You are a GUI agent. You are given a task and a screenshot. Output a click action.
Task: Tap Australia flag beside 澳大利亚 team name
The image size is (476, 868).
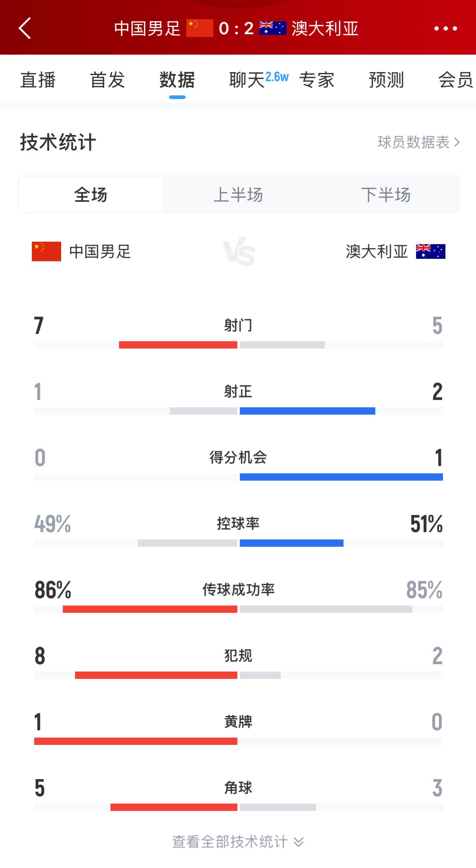pyautogui.click(x=430, y=251)
